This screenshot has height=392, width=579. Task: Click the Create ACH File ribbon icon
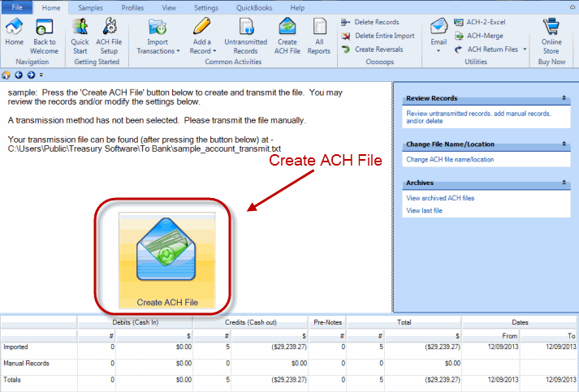(287, 32)
